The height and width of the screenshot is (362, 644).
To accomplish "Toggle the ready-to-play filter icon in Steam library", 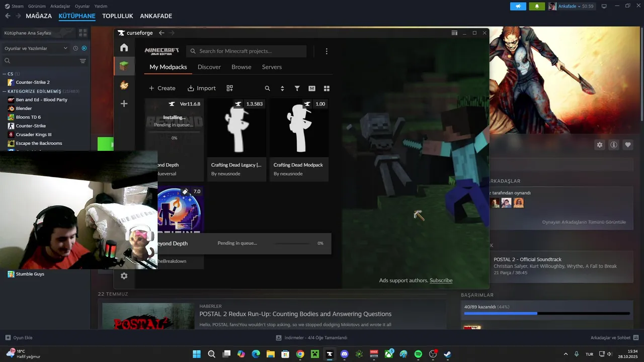I will pyautogui.click(x=84, y=48).
